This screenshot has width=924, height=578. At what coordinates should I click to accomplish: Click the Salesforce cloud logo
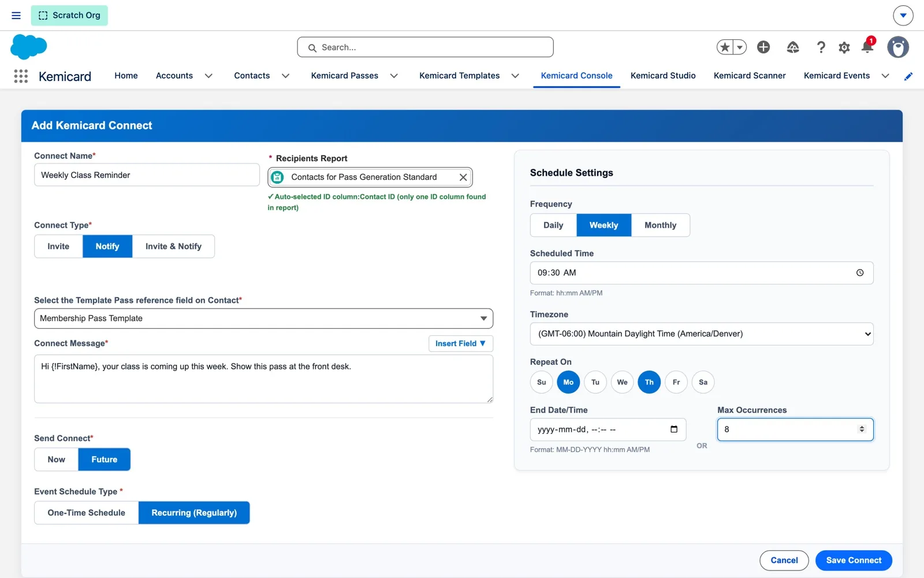[28, 47]
